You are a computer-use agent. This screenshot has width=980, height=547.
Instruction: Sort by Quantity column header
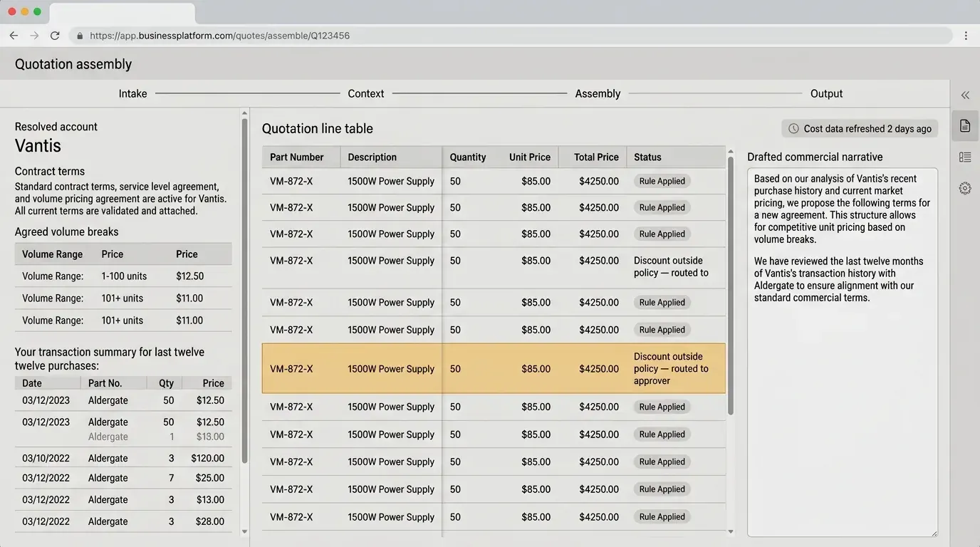[468, 157]
